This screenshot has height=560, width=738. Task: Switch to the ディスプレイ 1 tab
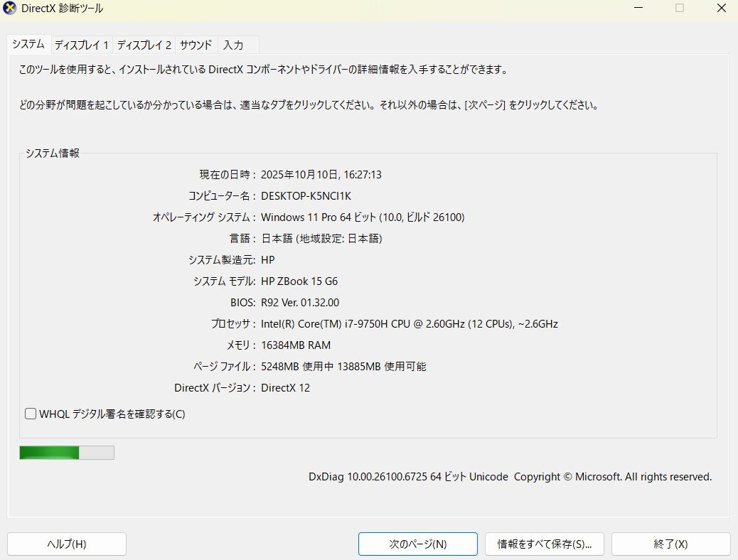81,45
